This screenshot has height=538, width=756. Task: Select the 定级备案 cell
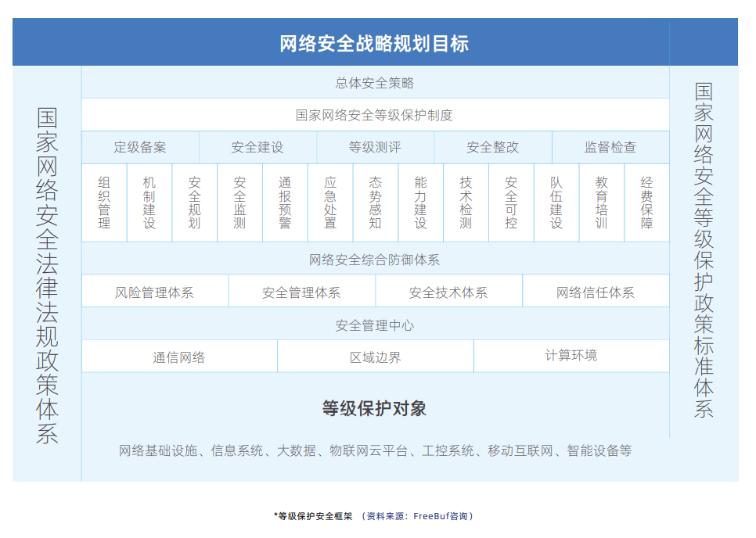pyautogui.click(x=140, y=147)
